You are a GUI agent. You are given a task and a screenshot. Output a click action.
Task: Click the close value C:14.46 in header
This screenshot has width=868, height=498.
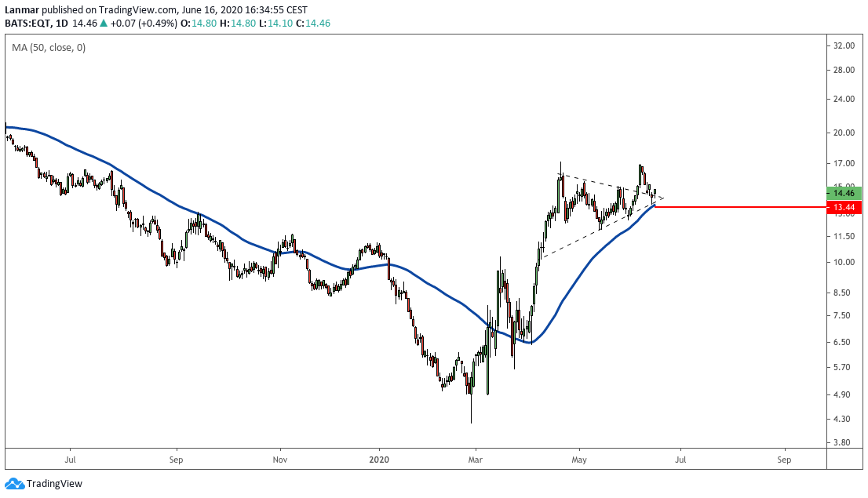click(313, 24)
